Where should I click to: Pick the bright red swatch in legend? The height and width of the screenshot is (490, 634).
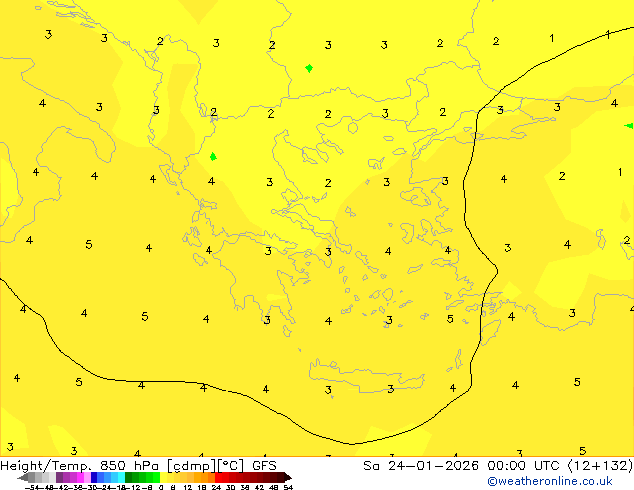218,477
